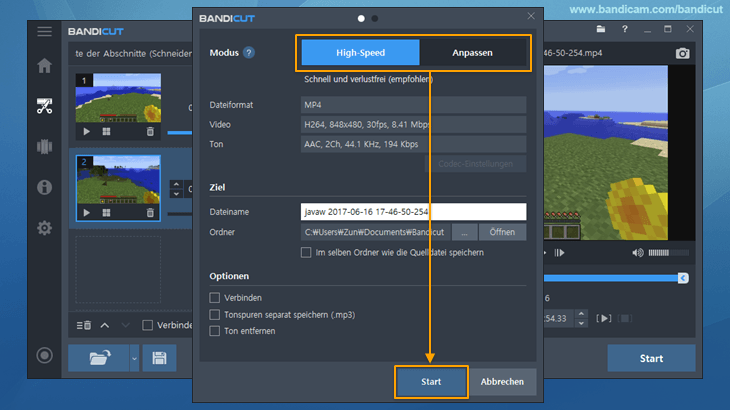The width and height of the screenshot is (730, 410).
Task: Select the first page indicator dot
Action: (361, 19)
